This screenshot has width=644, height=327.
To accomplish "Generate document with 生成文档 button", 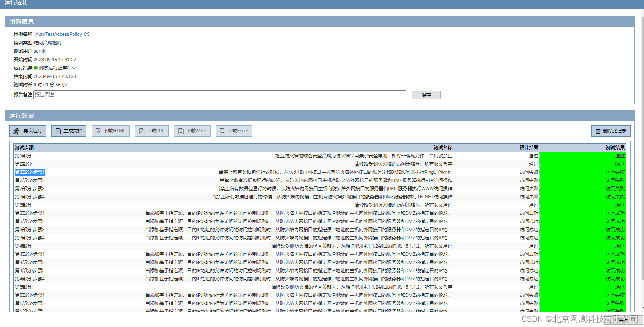I will pos(69,131).
